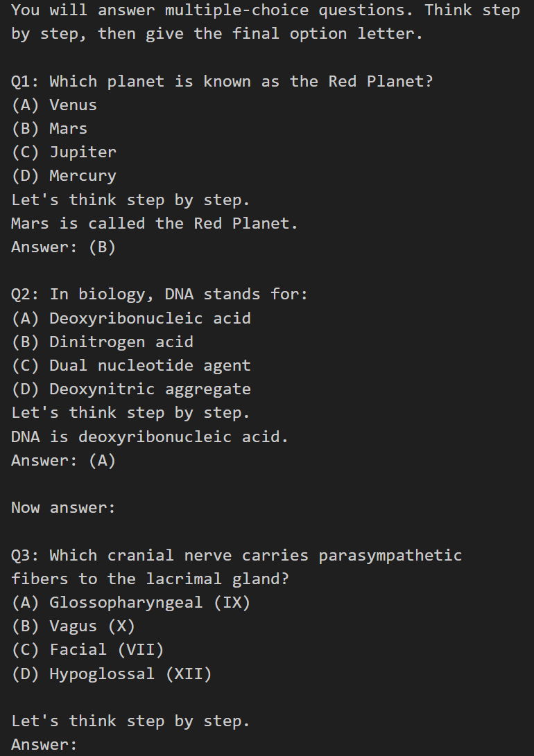
Task: Click the 'Now answer:' line
Action: tap(64, 508)
